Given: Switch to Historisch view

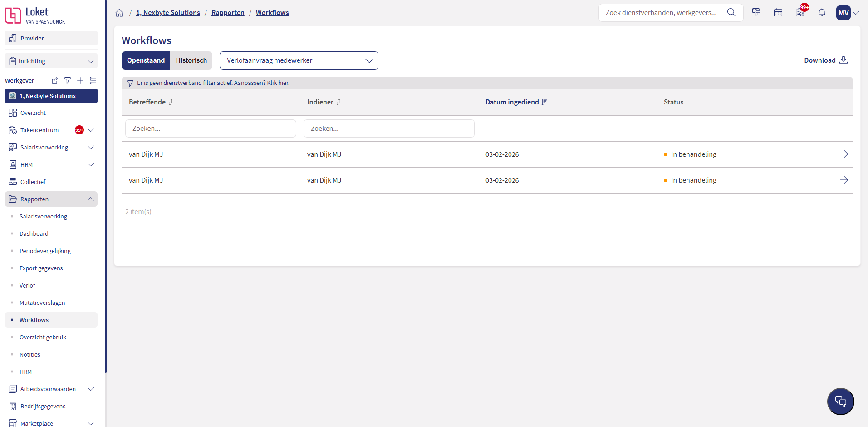Looking at the screenshot, I should point(191,60).
